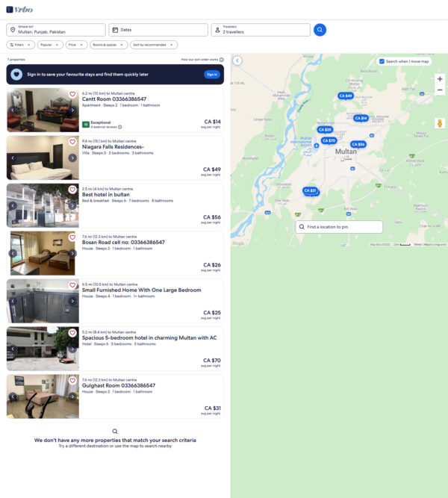Select the CA $56 map price pin

tap(358, 144)
